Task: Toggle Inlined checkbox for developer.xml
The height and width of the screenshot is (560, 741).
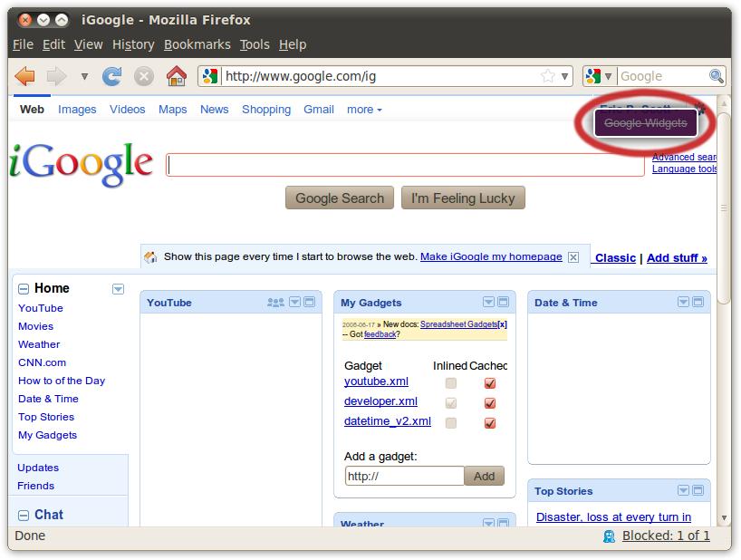Action: tap(451, 402)
